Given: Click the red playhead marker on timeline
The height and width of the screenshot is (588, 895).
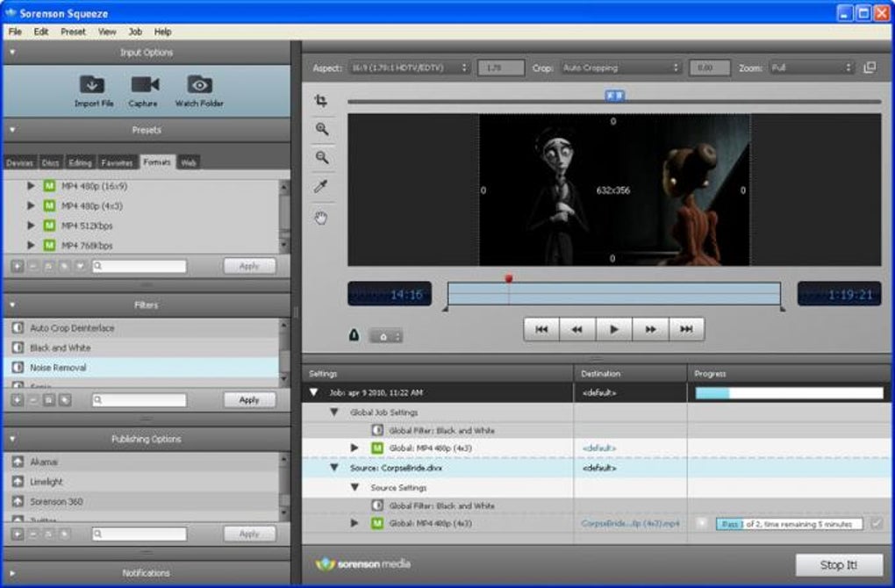Looking at the screenshot, I should click(x=509, y=278).
